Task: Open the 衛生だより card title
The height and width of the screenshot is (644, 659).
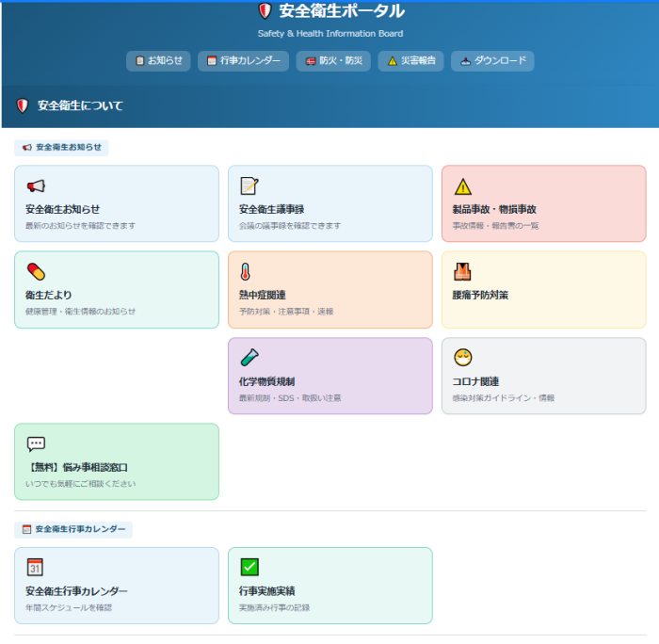Action: point(48,295)
